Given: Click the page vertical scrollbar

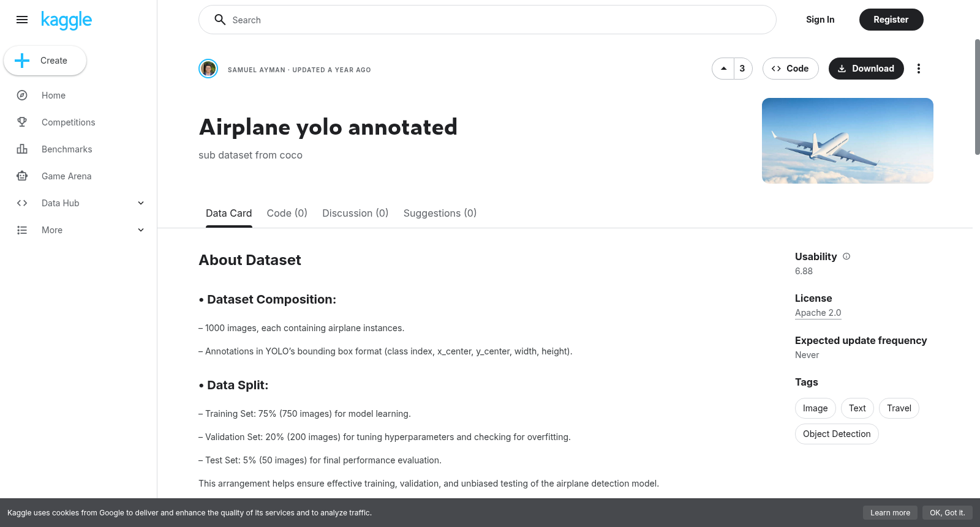Looking at the screenshot, I should [x=977, y=97].
